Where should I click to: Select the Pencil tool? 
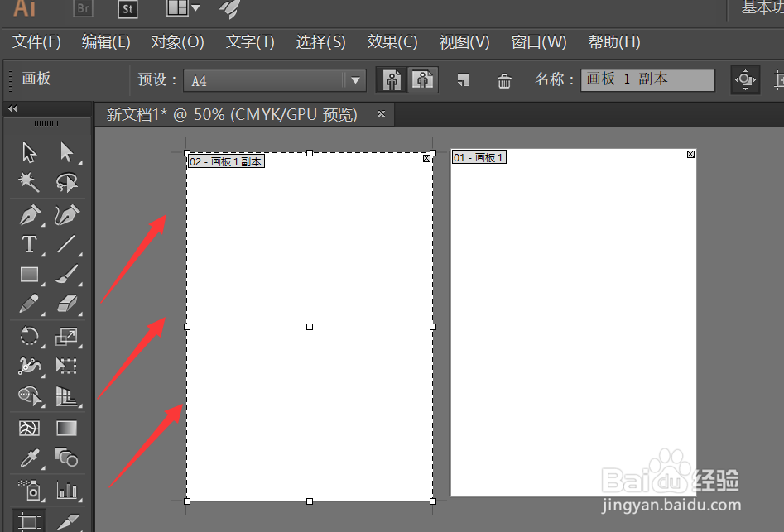click(x=29, y=304)
